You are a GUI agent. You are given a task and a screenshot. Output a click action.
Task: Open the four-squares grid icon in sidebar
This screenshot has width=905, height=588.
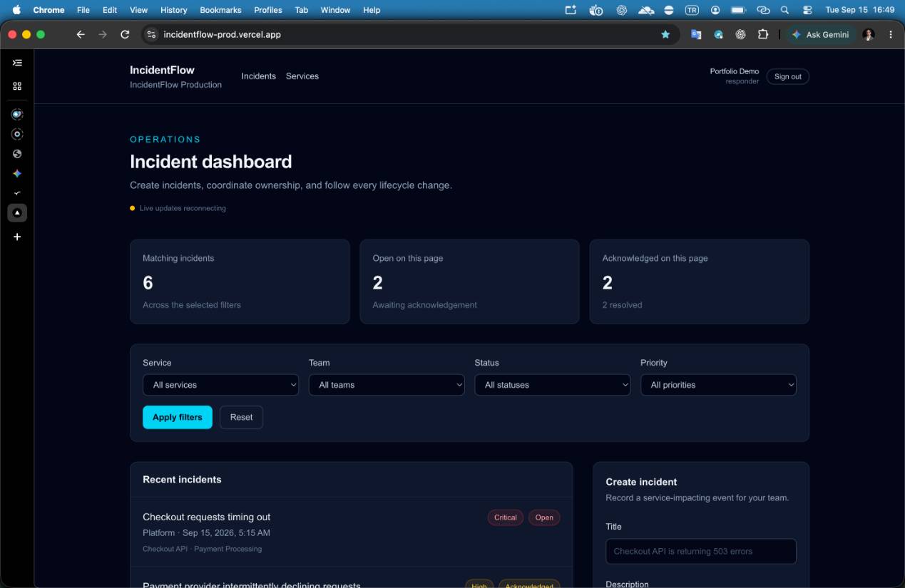click(x=17, y=86)
